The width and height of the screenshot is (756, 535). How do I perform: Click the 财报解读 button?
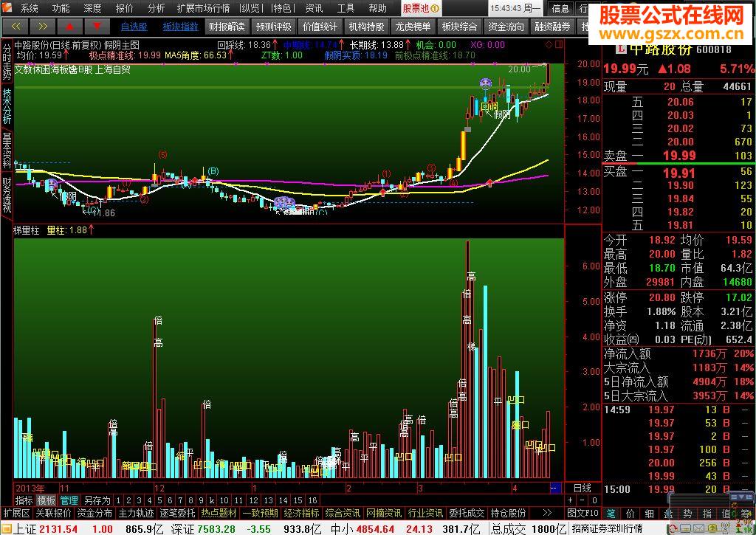(x=227, y=27)
